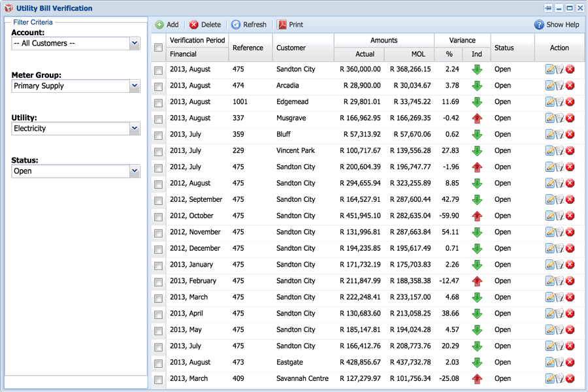The height and width of the screenshot is (392, 588).
Task: Pin the window using the pin icon
Action: click(x=548, y=8)
